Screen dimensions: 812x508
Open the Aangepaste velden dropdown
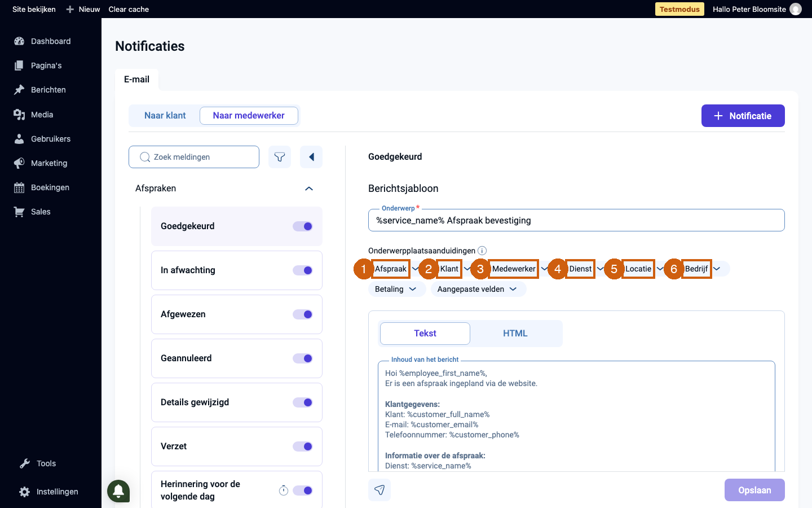[478, 289]
